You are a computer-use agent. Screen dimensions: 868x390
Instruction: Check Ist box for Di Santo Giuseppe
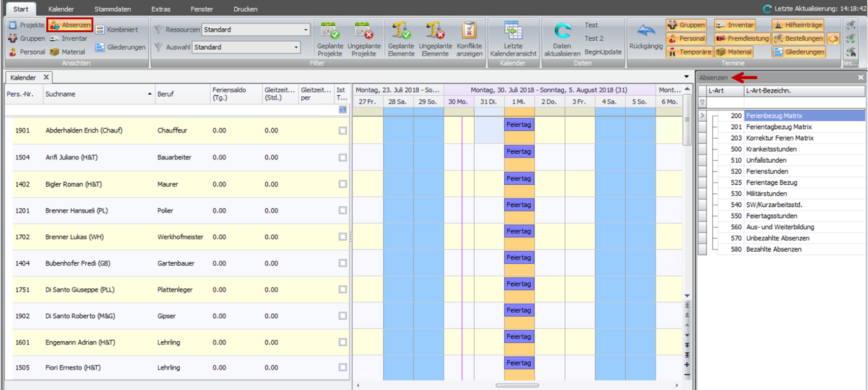(343, 290)
